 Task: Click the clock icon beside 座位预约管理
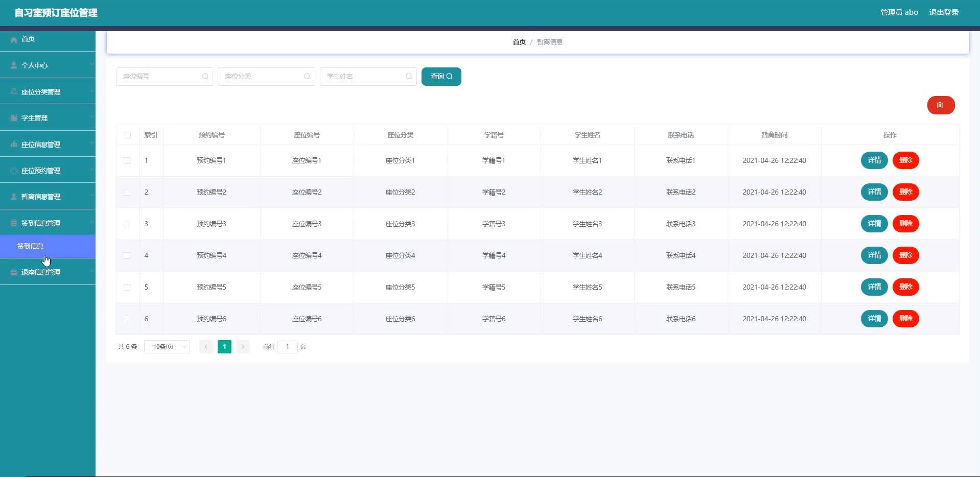[14, 171]
